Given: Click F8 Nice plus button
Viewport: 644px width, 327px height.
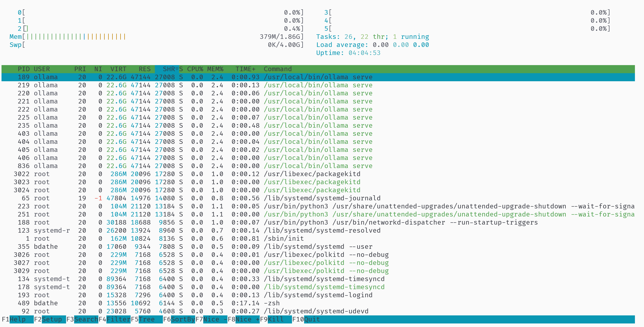Looking at the screenshot, I should [244, 319].
